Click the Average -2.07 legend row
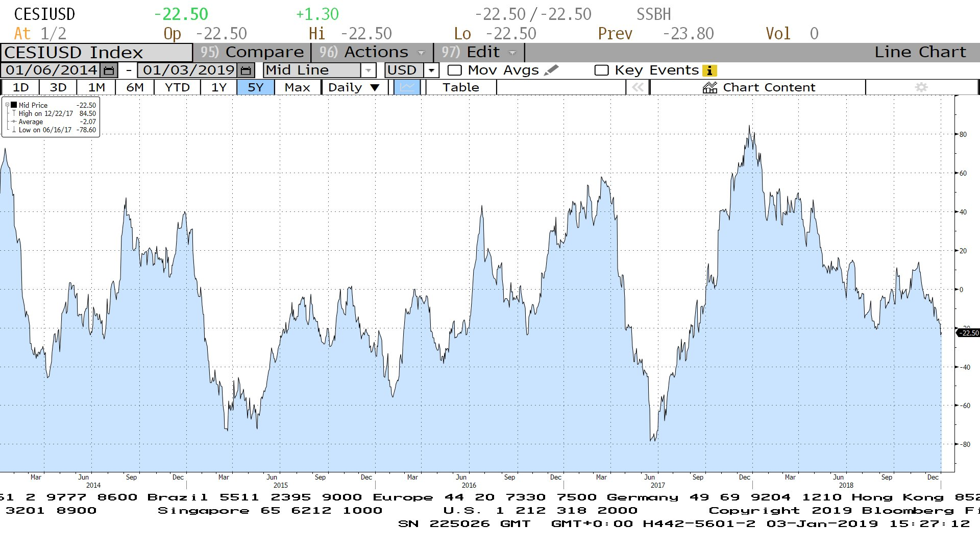Image resolution: width=980 pixels, height=549 pixels. click(57, 122)
